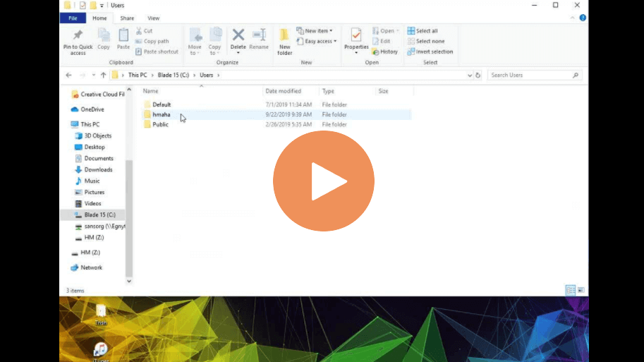Click the Delete icon in ribbon
Image resolution: width=644 pixels, height=362 pixels.
click(238, 39)
